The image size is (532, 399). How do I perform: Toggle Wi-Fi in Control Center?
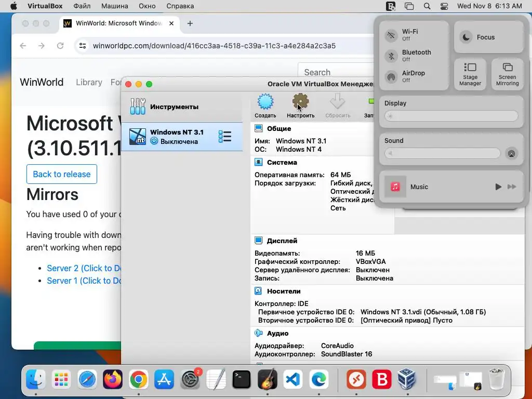coord(391,35)
